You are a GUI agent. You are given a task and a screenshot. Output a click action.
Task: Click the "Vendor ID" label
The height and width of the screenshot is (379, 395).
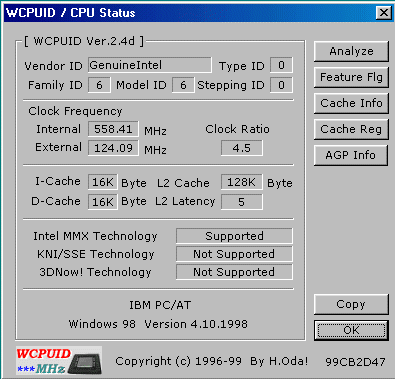(x=53, y=66)
